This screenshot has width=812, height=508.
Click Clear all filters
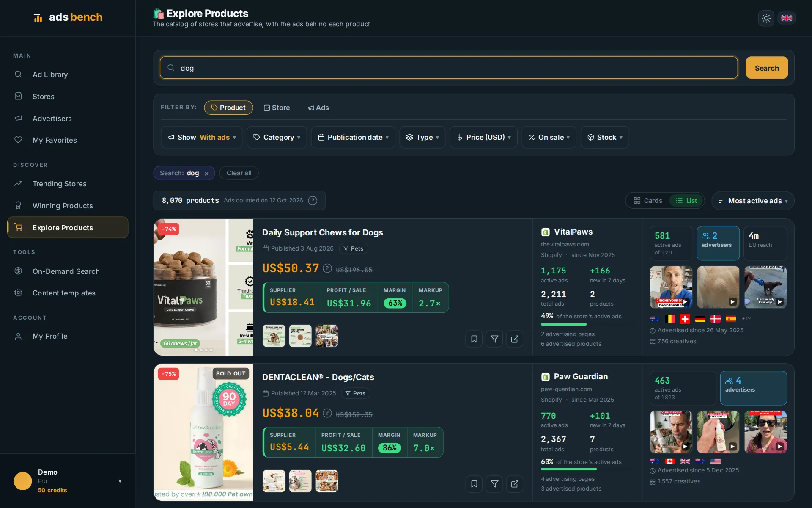coord(239,173)
